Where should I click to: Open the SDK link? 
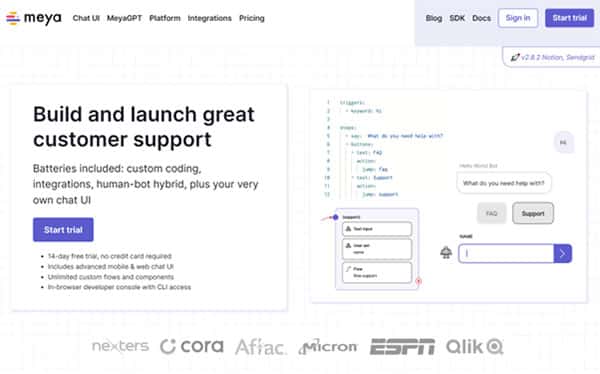(x=457, y=18)
